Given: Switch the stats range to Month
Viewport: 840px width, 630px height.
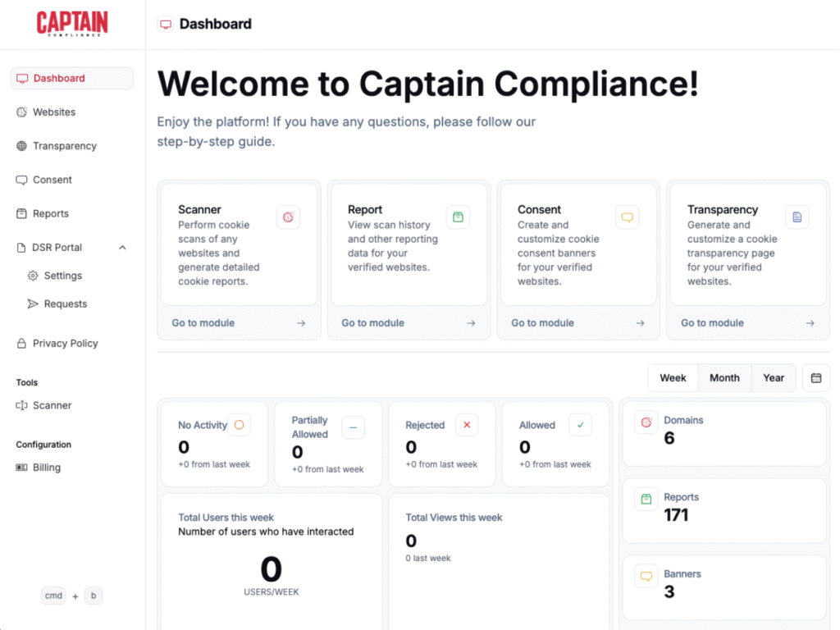Looking at the screenshot, I should pos(724,378).
